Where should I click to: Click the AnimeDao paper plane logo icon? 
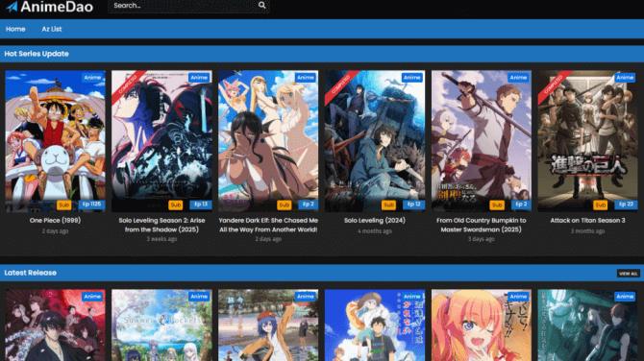tap(12, 6)
